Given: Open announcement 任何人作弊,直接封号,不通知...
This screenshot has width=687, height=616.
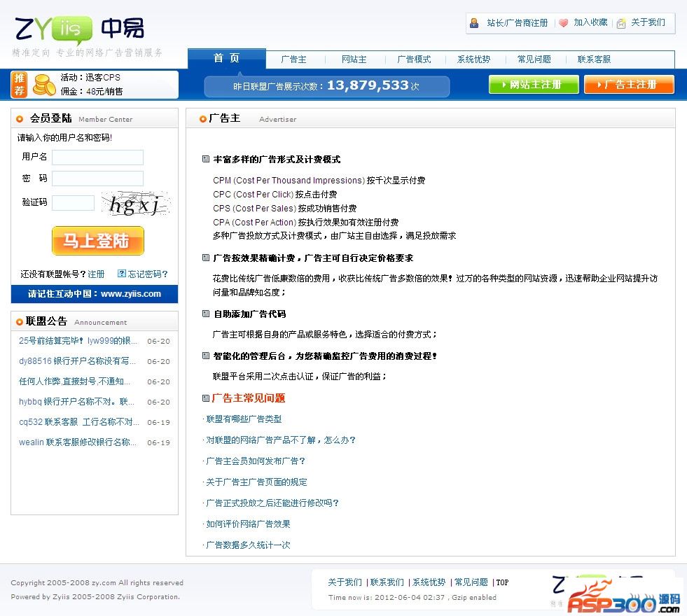Looking at the screenshot, I should point(74,381).
